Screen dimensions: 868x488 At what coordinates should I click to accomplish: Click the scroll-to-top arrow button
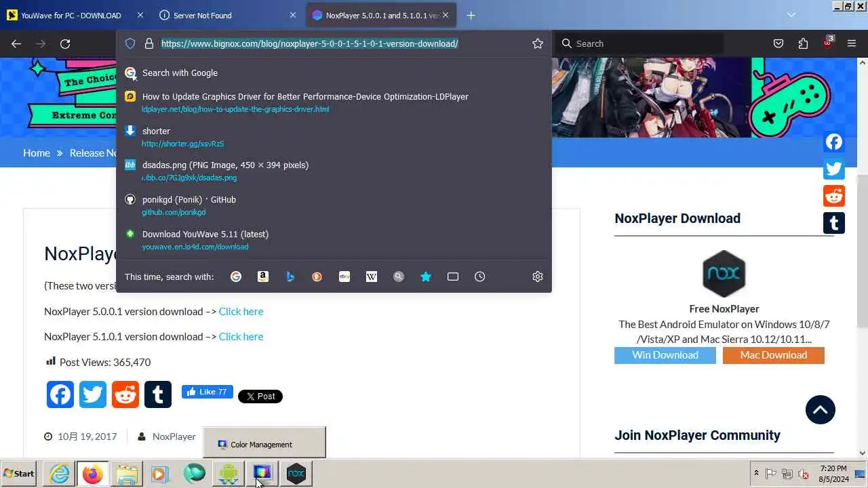[821, 409]
